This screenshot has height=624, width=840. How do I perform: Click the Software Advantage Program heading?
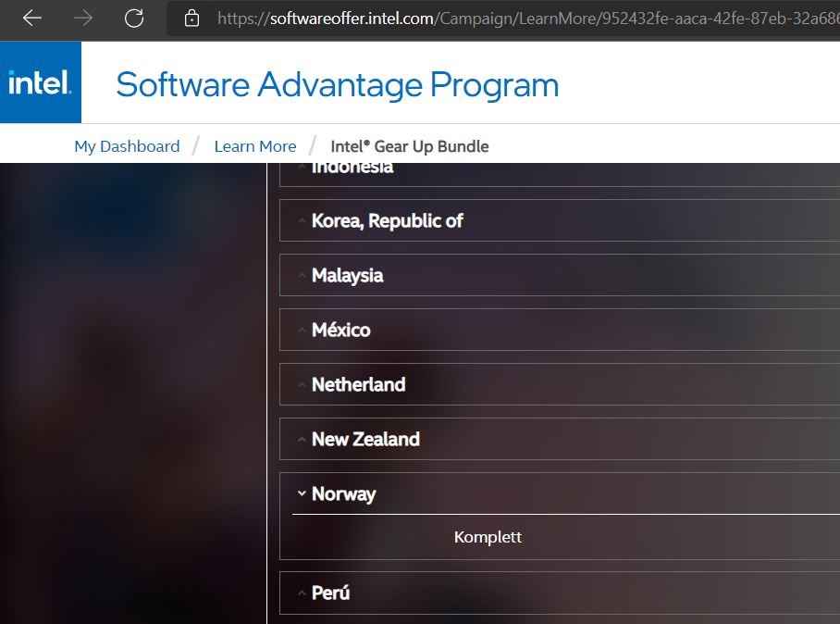pos(338,84)
